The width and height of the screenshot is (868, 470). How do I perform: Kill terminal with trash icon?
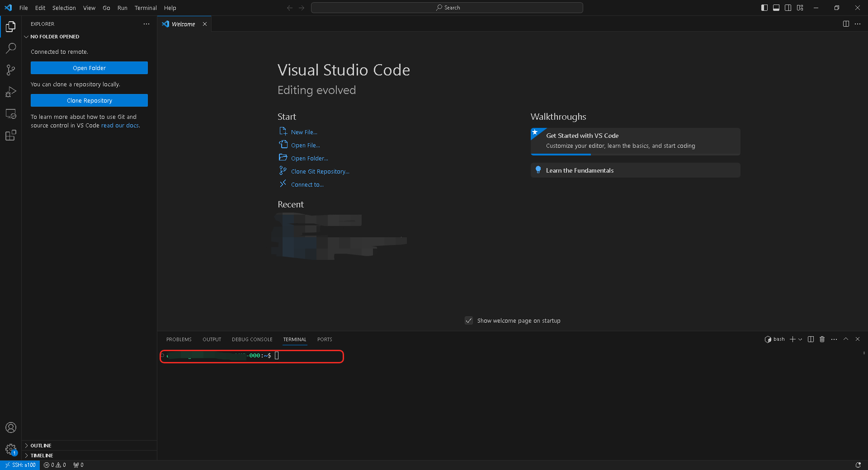[x=822, y=339]
